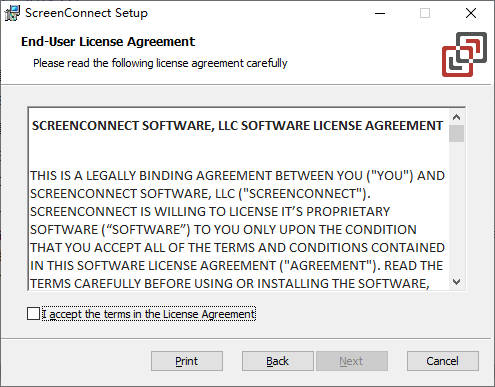Click the license scrollbar down arrow

point(456,282)
